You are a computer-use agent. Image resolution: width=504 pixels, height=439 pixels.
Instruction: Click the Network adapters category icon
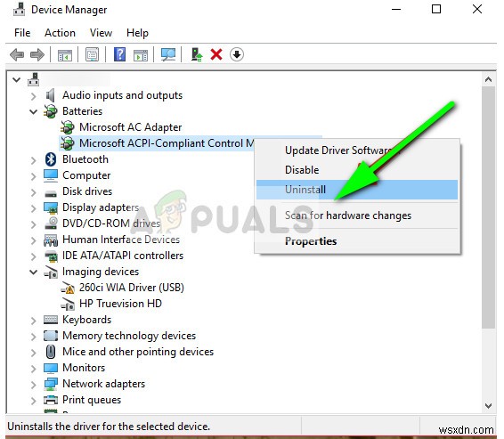click(x=51, y=384)
